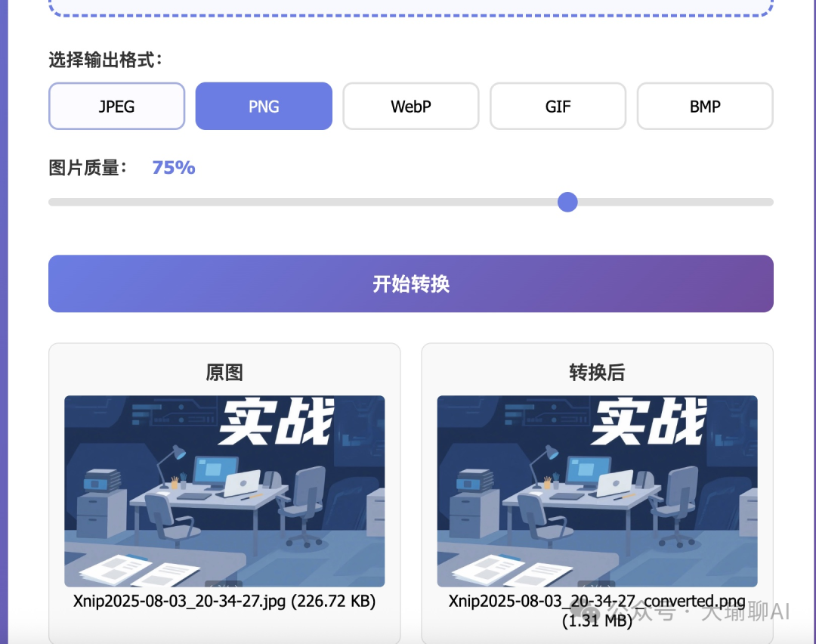Click the Xnip2025-08-03_20-34-27.jpg file name

224,602
